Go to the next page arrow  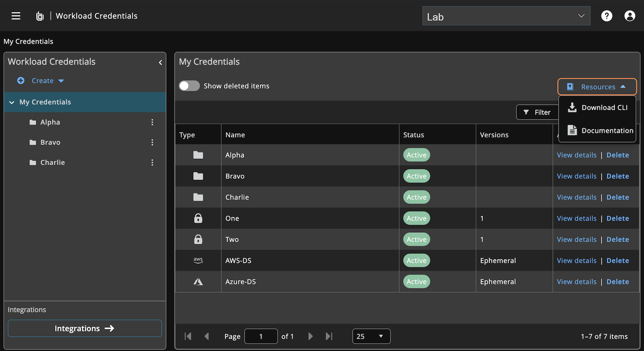[x=310, y=336]
